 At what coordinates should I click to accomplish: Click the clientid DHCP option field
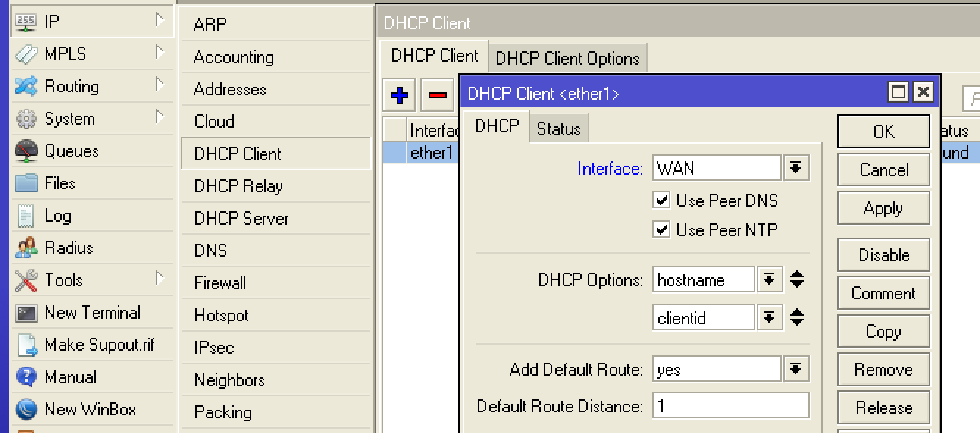pyautogui.click(x=704, y=318)
